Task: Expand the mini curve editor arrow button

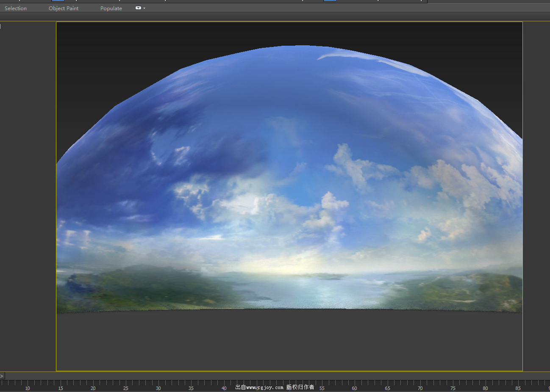Action: 2,376
